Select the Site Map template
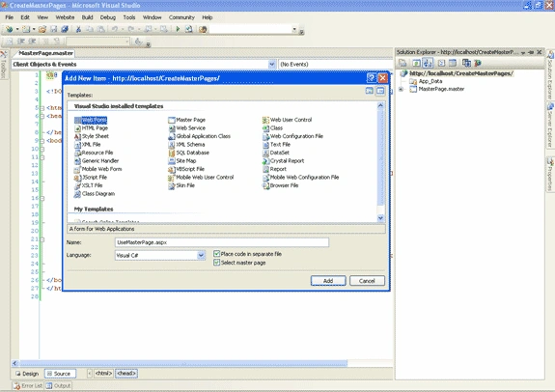The height and width of the screenshot is (392, 555). click(182, 161)
